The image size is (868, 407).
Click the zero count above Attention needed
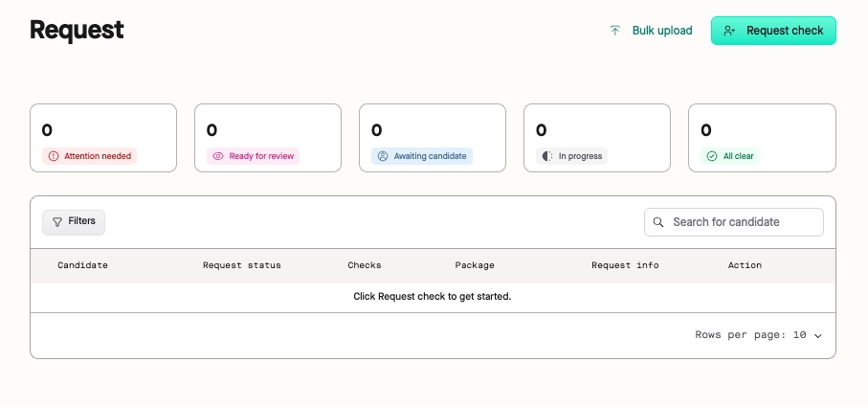pos(47,130)
